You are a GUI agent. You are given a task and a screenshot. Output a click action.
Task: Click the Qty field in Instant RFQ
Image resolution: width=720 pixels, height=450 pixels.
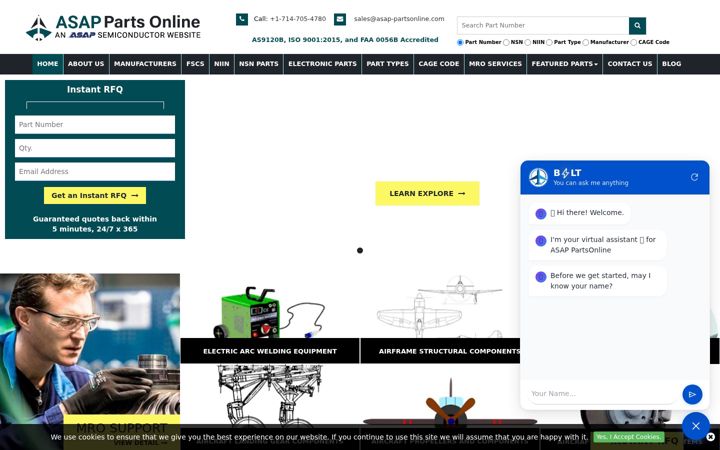[x=95, y=148]
